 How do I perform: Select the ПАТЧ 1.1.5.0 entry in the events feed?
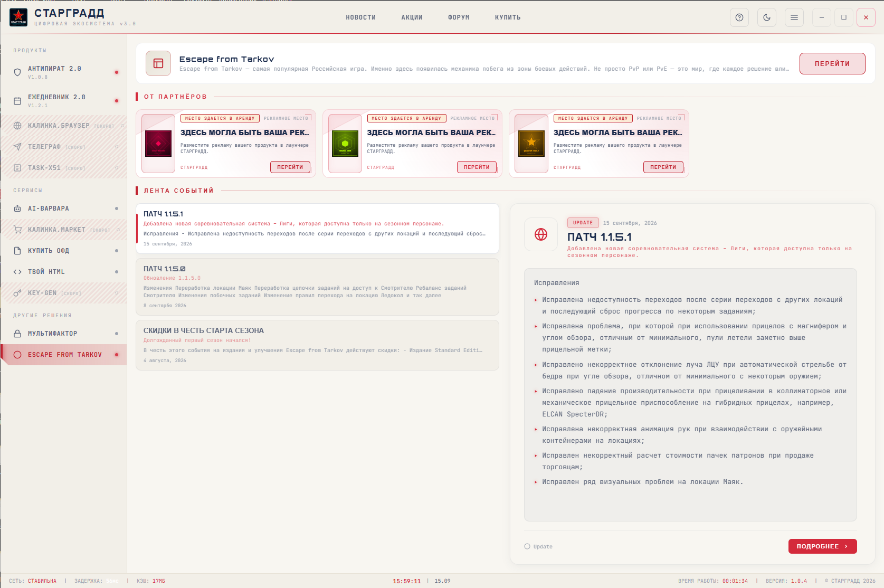click(317, 287)
